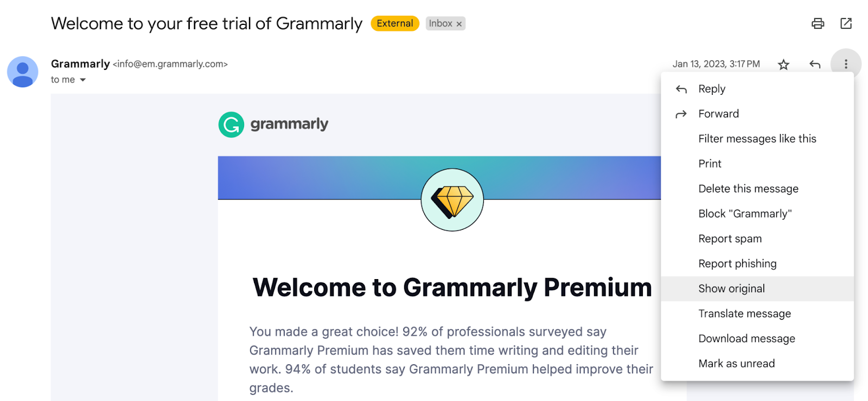Click 'Delete this message'
Screen dimensions: 868x401
748,189
